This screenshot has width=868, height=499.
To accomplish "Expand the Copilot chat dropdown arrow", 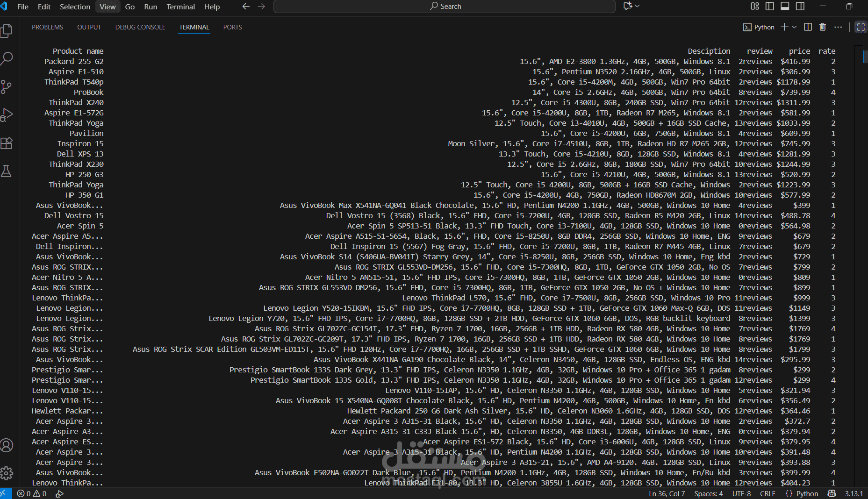I will tap(637, 6).
